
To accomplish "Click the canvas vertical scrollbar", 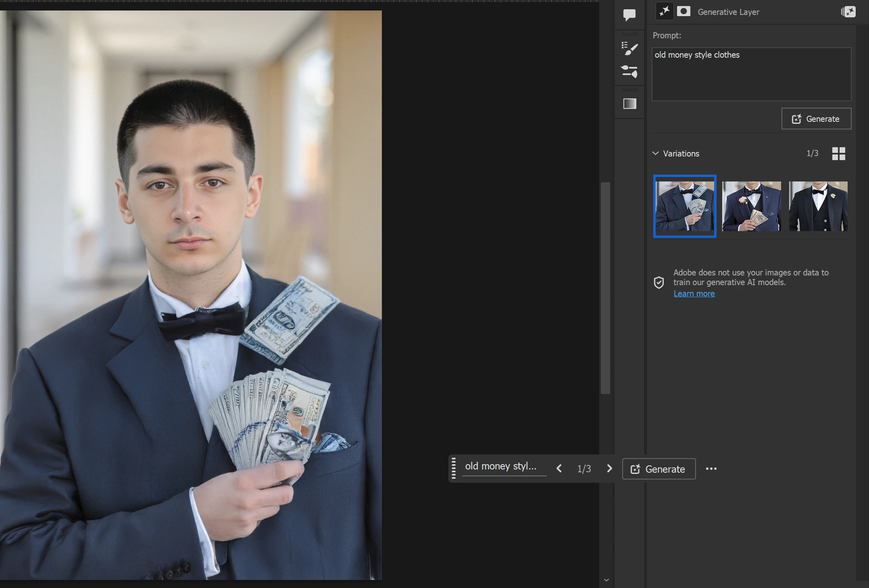I will pyautogui.click(x=605, y=288).
